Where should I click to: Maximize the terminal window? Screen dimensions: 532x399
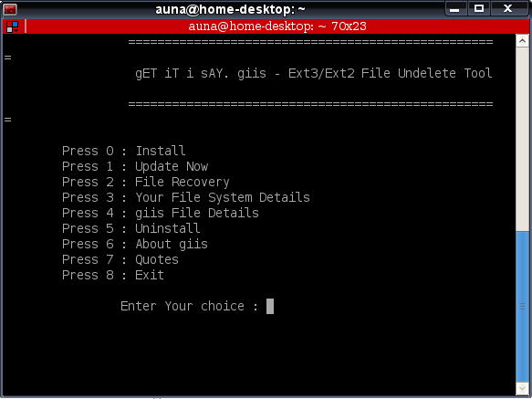click(479, 9)
